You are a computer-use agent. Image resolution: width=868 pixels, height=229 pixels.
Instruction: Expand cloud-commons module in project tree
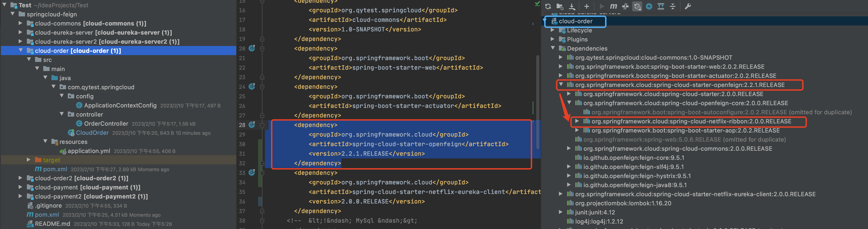click(20, 23)
